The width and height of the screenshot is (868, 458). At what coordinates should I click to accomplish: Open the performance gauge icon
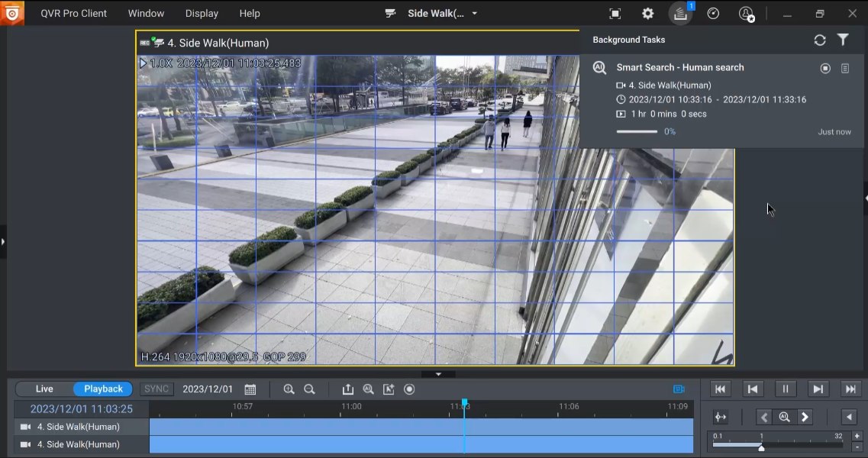[713, 14]
